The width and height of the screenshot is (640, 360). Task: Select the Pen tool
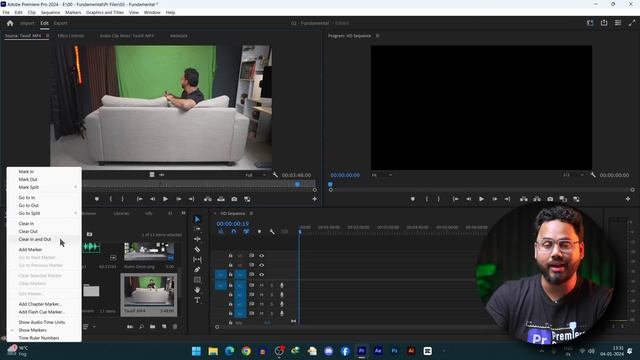[x=197, y=269]
